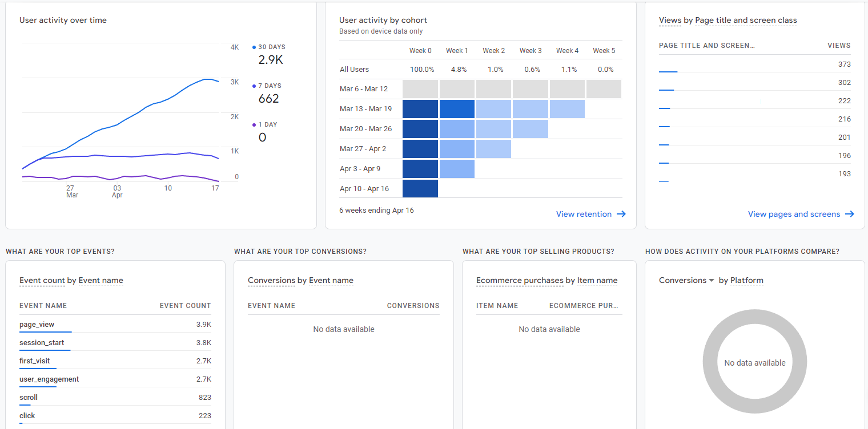The image size is (868, 429).
Task: Click the View retention link
Action: pyautogui.click(x=591, y=214)
